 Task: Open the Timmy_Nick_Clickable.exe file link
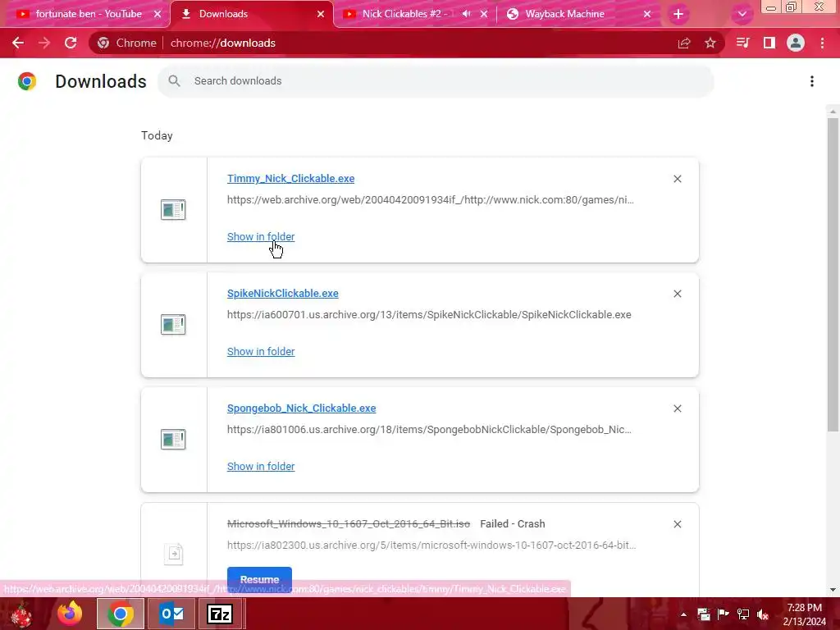click(x=290, y=179)
